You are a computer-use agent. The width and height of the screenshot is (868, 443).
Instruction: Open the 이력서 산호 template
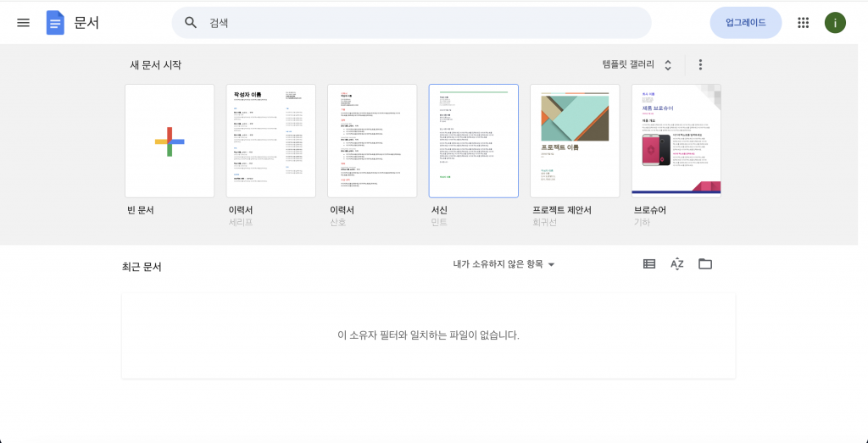tap(372, 141)
